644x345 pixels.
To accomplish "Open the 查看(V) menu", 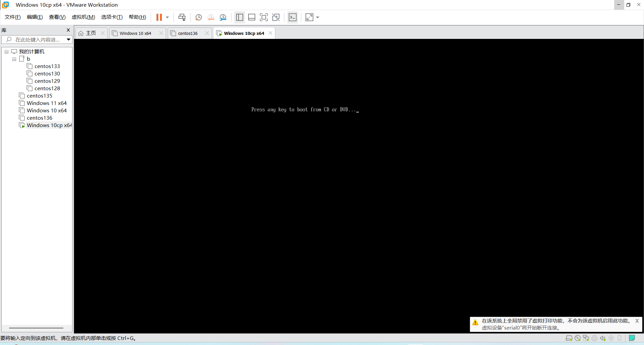I will (x=57, y=17).
